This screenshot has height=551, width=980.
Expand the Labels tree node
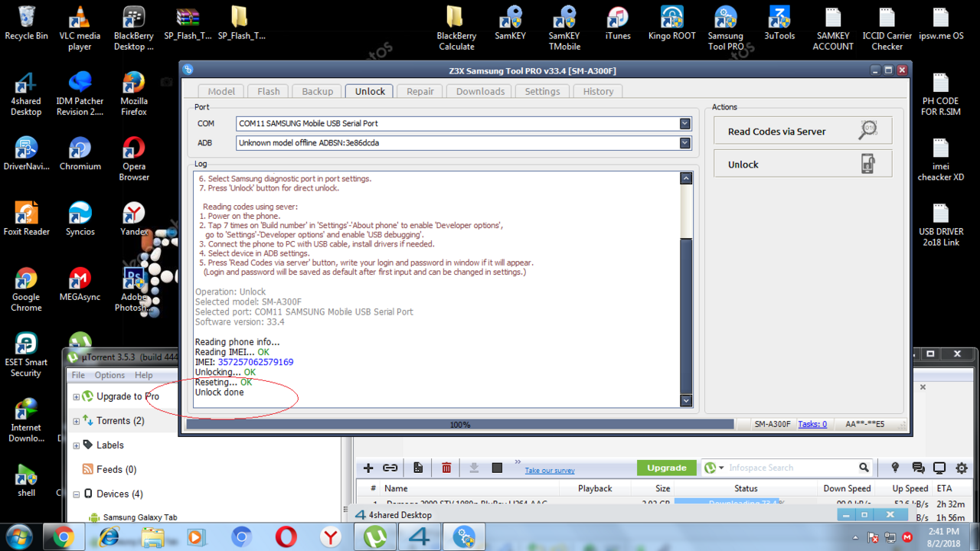[x=77, y=445]
